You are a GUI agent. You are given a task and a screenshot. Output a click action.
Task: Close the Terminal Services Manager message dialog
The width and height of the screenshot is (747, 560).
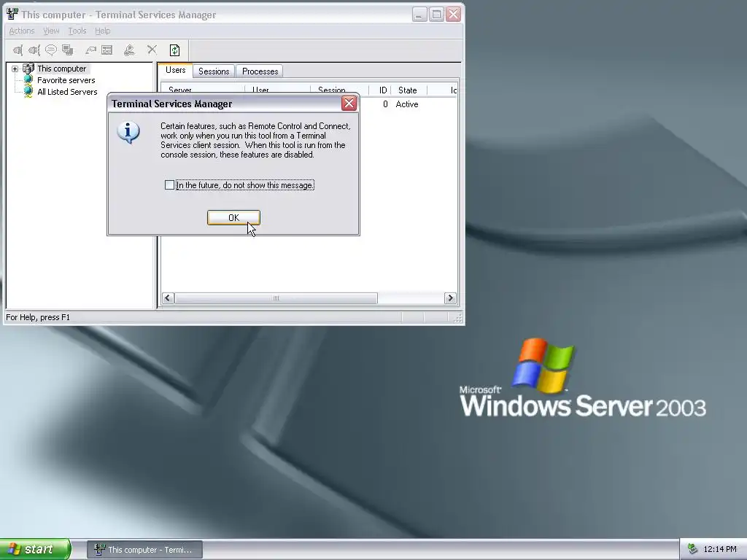point(349,104)
